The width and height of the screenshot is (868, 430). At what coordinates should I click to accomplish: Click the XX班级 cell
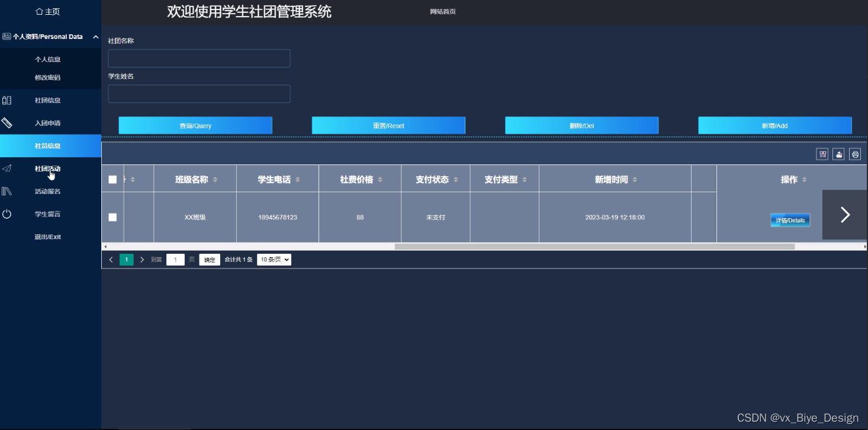195,217
